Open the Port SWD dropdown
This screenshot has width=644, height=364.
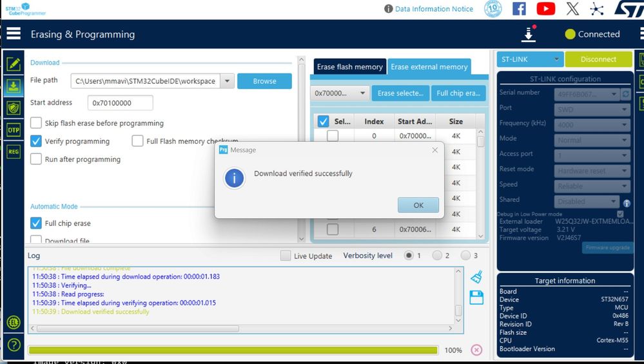[x=592, y=110]
